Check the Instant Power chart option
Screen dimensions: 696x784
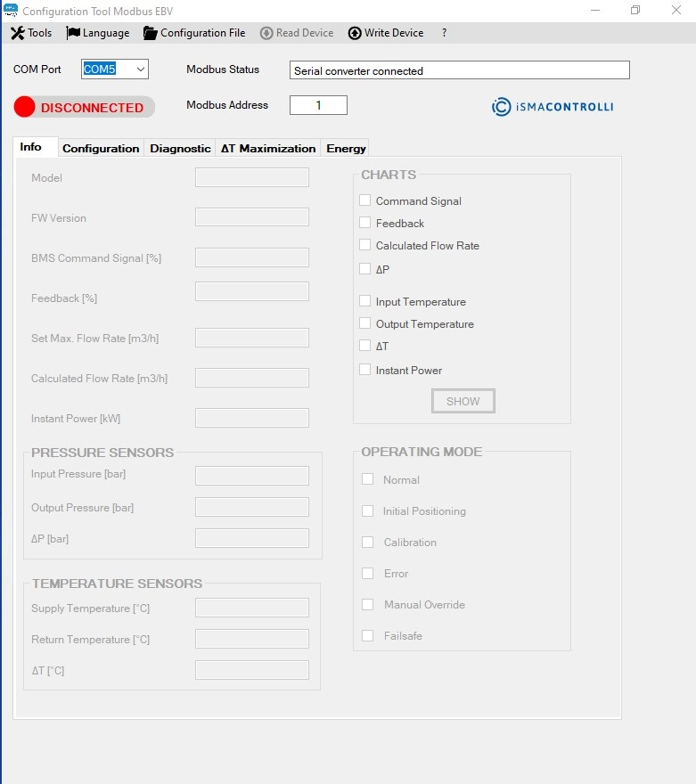click(364, 370)
